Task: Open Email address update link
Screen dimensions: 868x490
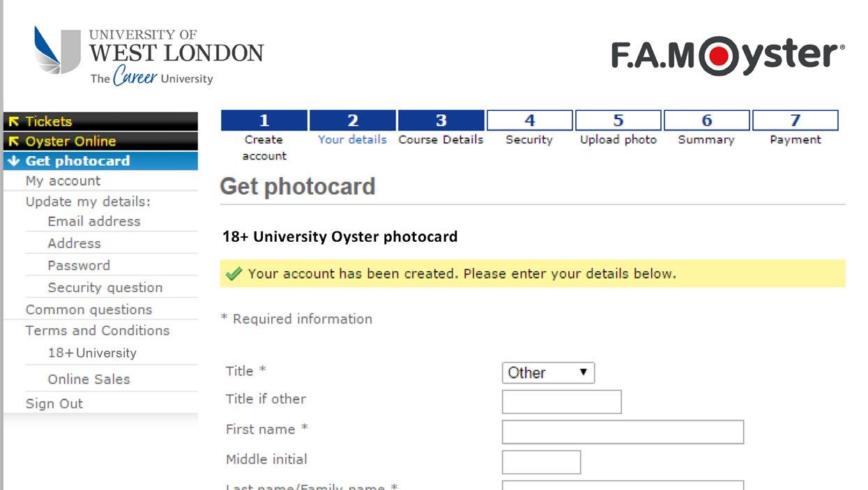Action: 93,222
